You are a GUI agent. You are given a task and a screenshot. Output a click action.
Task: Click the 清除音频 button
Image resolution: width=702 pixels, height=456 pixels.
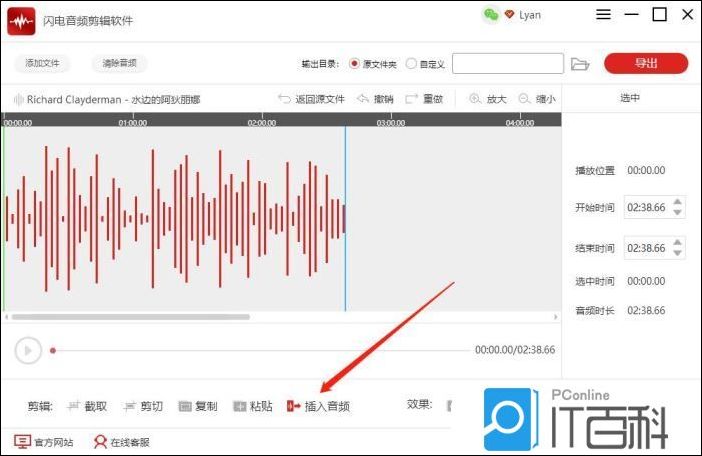[x=119, y=63]
